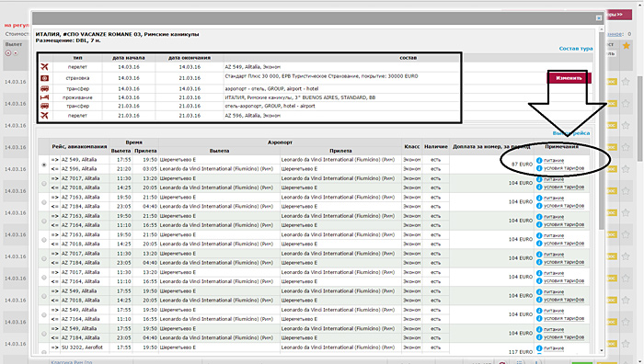644x364 pixels.
Task: Click the bed icon of the проживание row
Action: tap(44, 97)
